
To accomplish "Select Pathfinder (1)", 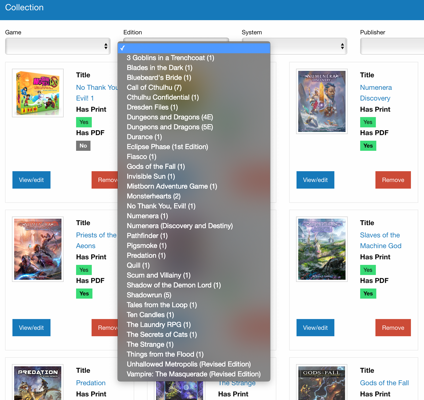I will pyautogui.click(x=194, y=236).
